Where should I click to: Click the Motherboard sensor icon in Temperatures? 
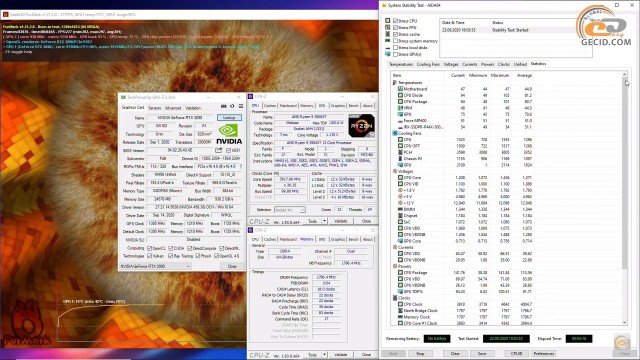[x=400, y=89]
